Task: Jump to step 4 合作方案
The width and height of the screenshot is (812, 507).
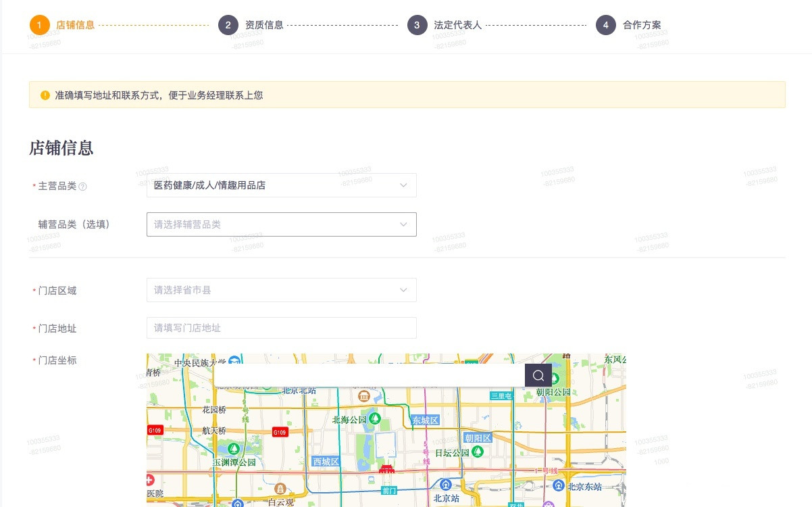Action: tap(642, 25)
